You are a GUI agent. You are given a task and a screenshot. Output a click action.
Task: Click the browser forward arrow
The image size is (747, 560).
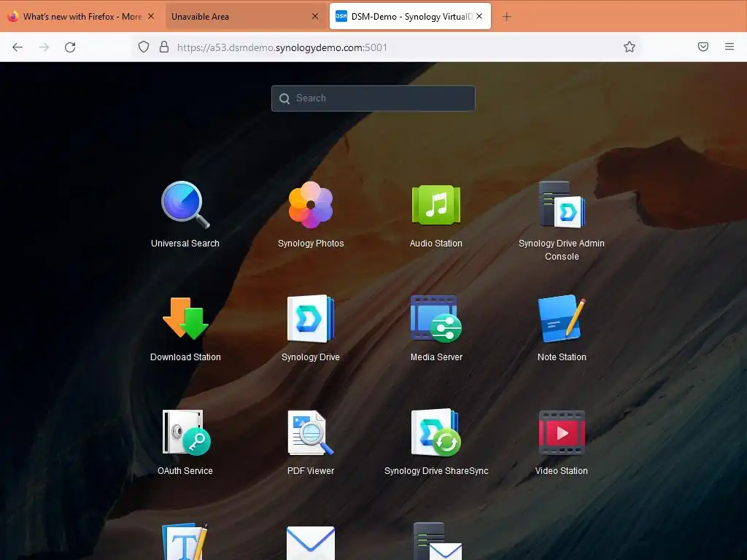[44, 47]
